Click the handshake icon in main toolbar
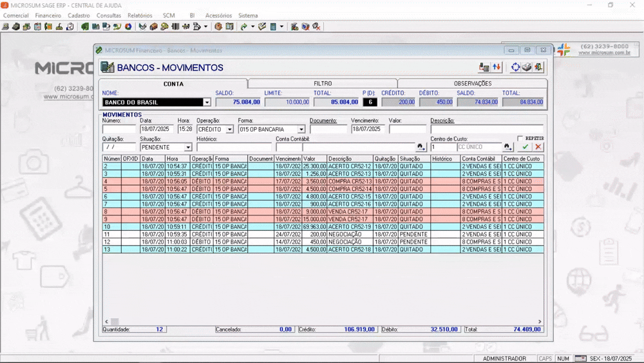 (x=142, y=26)
